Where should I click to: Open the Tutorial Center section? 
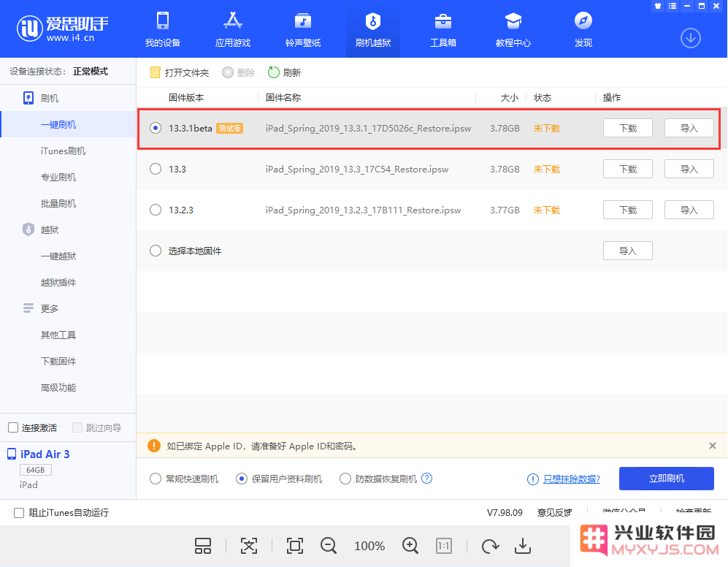pos(513,30)
